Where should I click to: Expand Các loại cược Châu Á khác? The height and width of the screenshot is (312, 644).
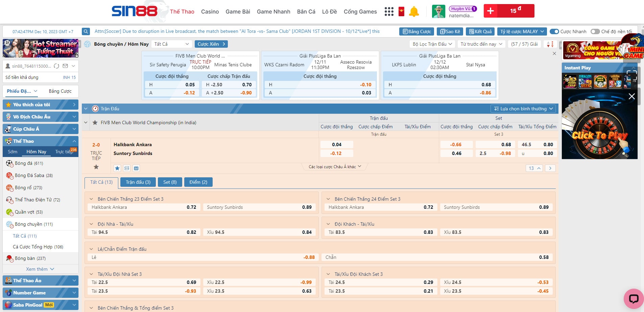click(335, 167)
